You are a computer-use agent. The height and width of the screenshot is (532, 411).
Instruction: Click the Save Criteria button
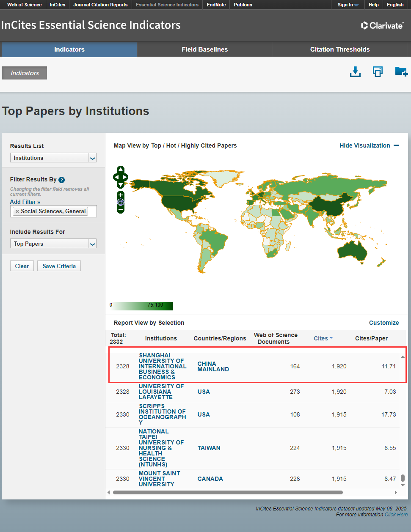[x=59, y=266]
